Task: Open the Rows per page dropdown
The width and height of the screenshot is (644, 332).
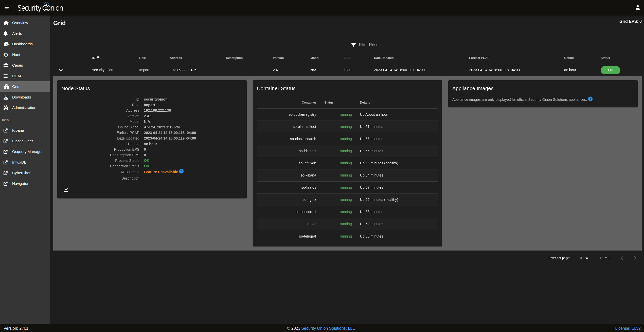Action: (x=584, y=258)
